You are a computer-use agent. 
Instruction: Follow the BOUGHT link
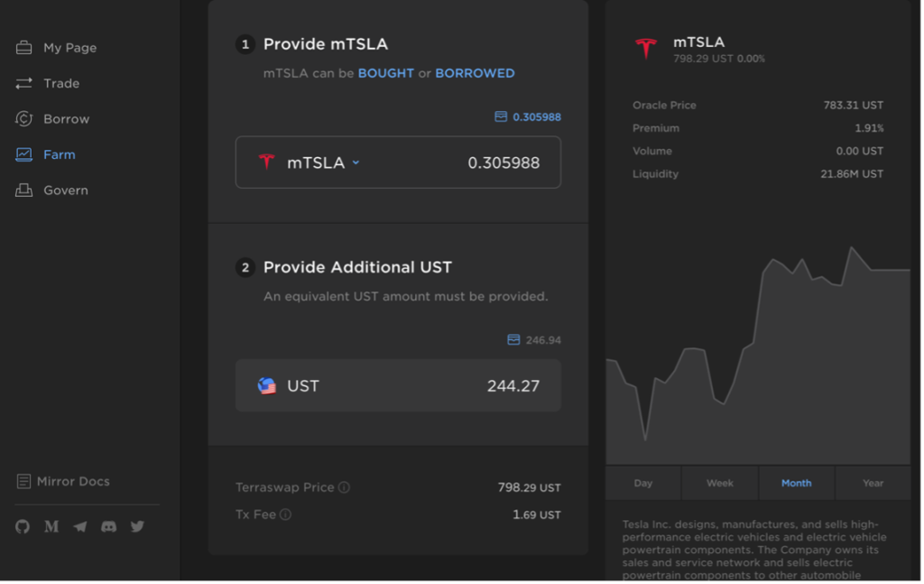(386, 74)
